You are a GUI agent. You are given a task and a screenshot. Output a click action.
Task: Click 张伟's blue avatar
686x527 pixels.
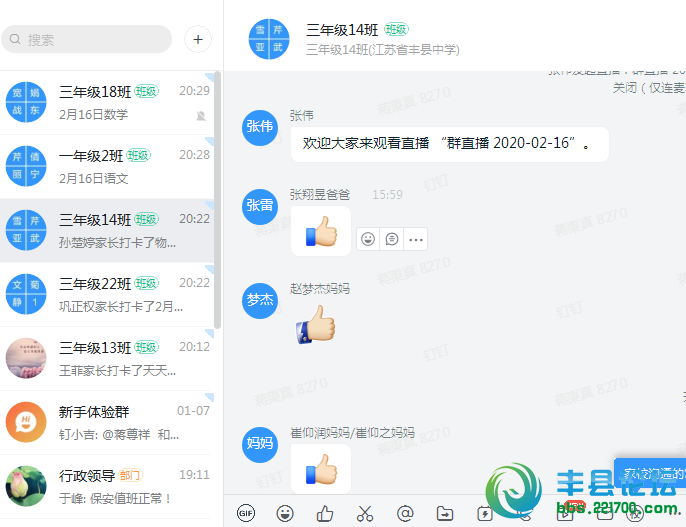tap(259, 127)
